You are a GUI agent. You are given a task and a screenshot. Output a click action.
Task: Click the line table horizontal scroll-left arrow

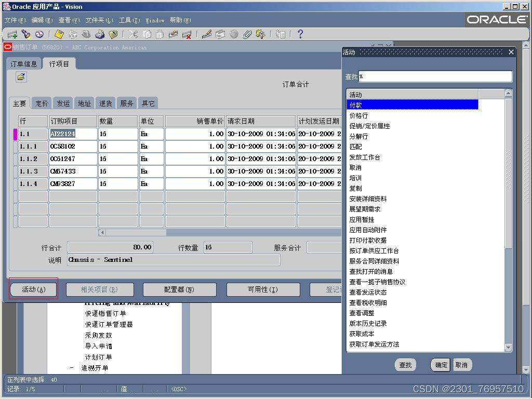(102, 233)
